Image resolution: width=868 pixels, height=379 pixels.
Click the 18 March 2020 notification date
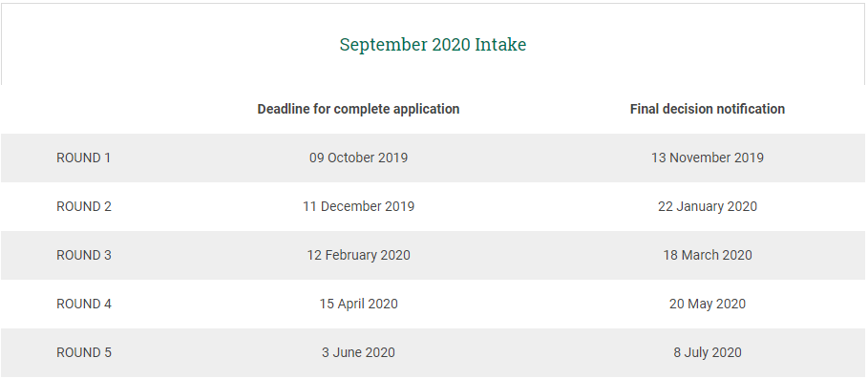[x=707, y=255]
